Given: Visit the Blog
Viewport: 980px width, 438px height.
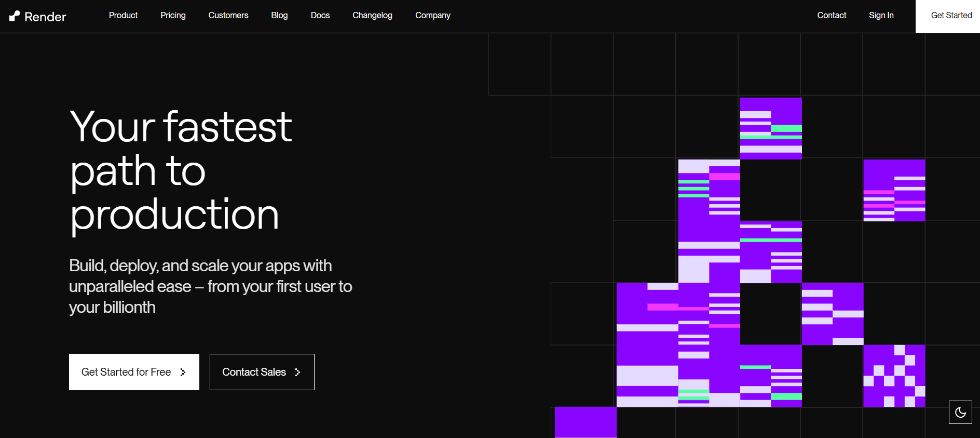Looking at the screenshot, I should [279, 16].
